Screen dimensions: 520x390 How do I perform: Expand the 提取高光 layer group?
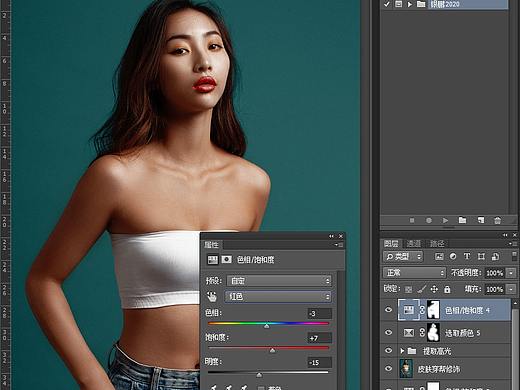point(402,351)
